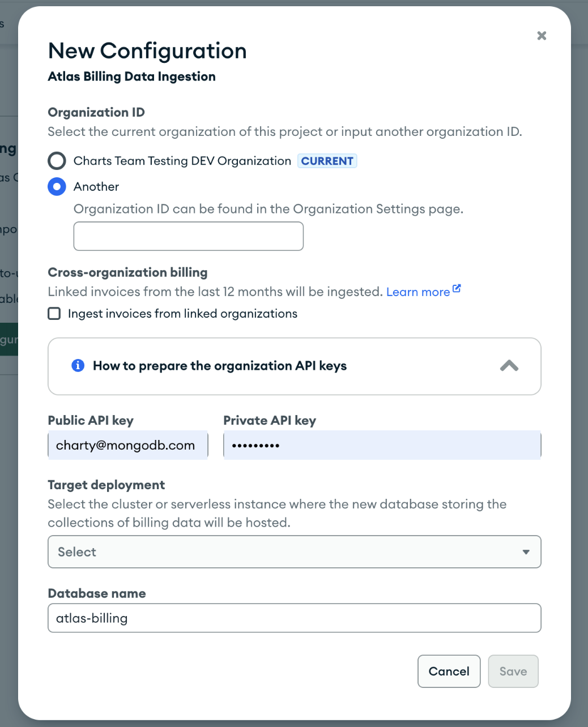Click the Private API key password field
588x727 pixels.
(382, 446)
